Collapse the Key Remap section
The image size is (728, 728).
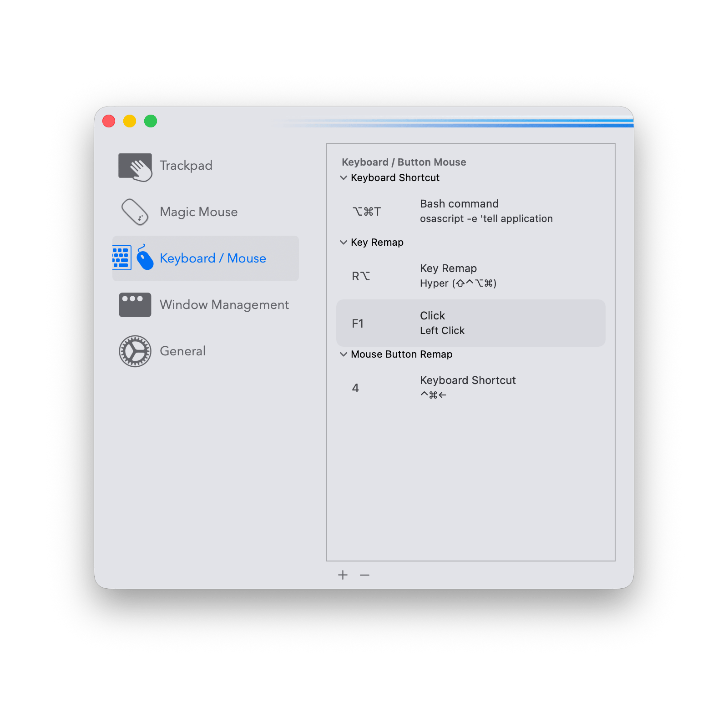[344, 243]
